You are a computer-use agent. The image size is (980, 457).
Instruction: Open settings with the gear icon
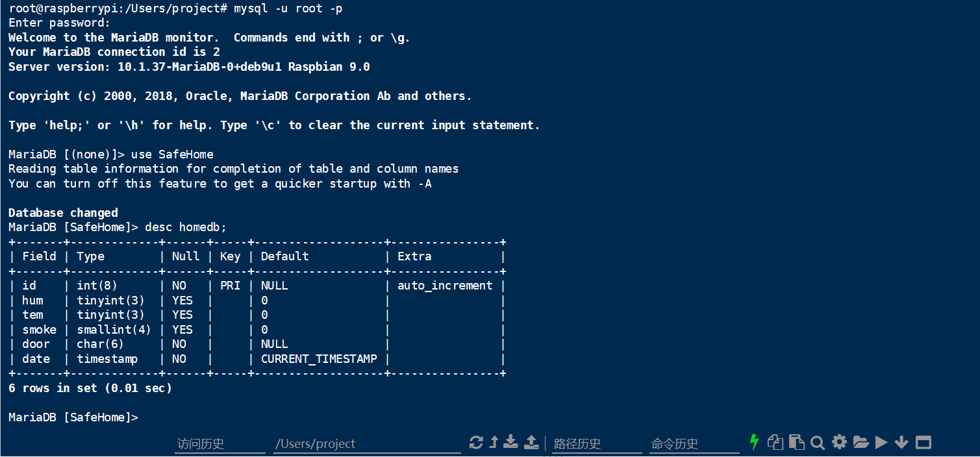839,442
